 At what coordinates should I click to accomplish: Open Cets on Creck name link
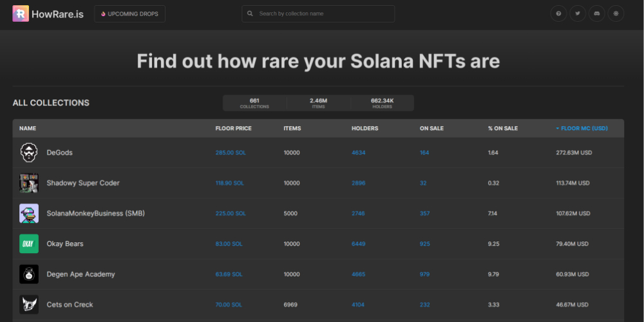pyautogui.click(x=70, y=305)
